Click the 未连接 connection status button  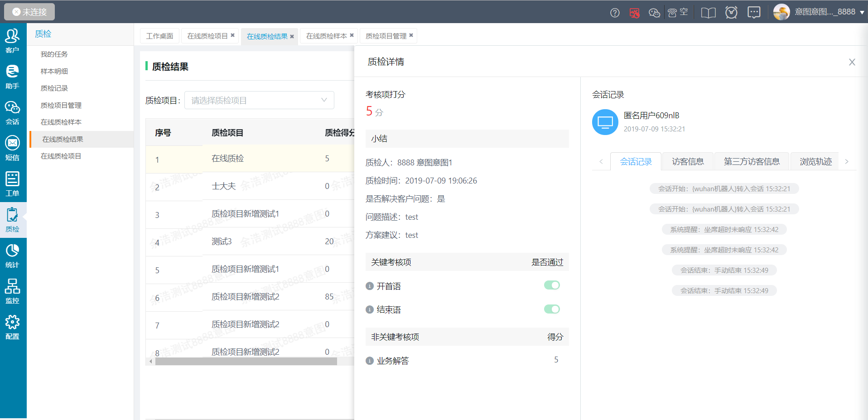(29, 12)
